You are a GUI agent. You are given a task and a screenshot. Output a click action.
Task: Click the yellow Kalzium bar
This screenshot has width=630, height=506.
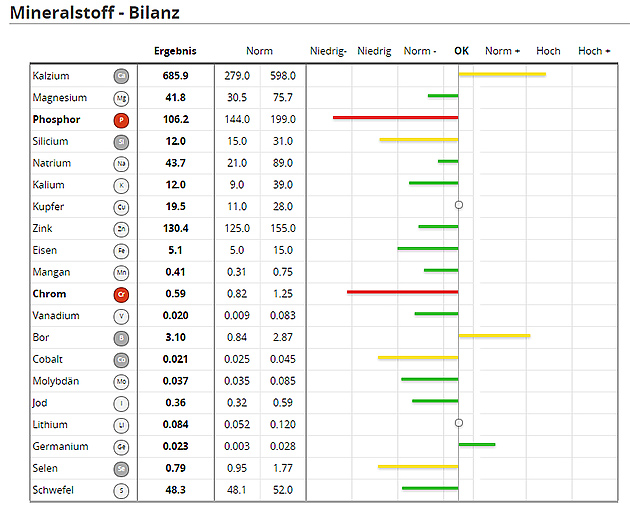tap(502, 74)
